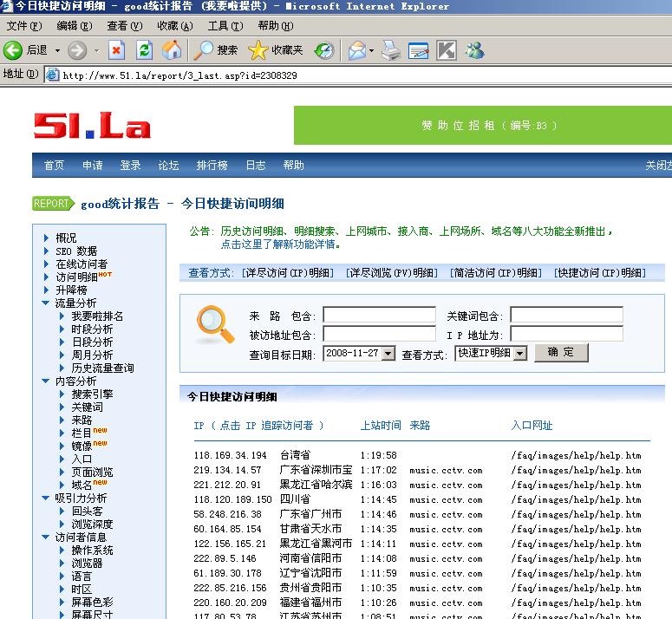Click the green REPORT badge
Screen dimensions: 672x619
[53, 203]
